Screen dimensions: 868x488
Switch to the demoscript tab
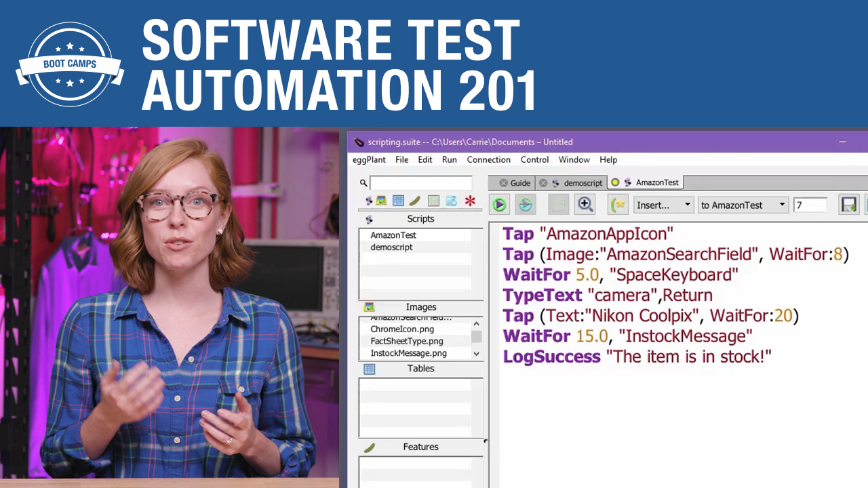click(583, 183)
